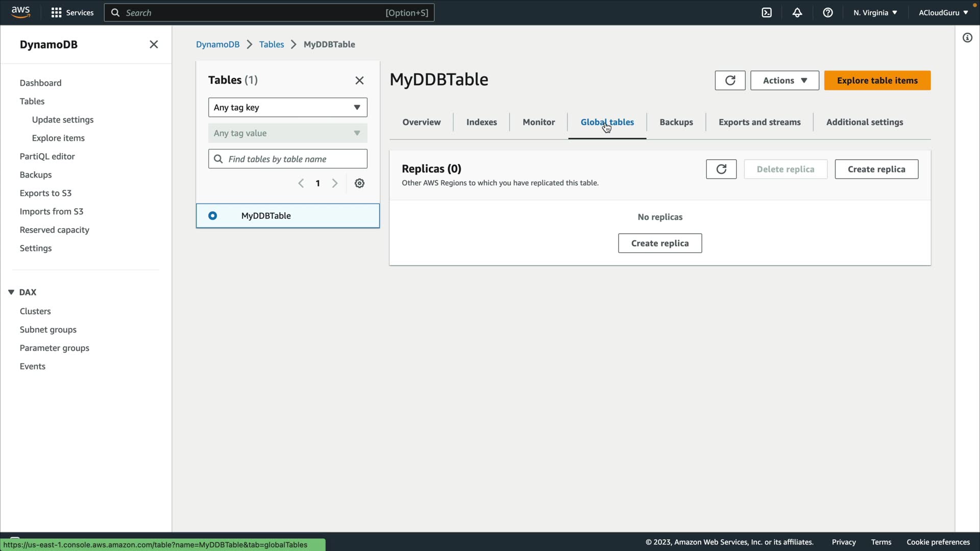980x551 pixels.
Task: Click the help question mark icon
Action: tap(828, 13)
